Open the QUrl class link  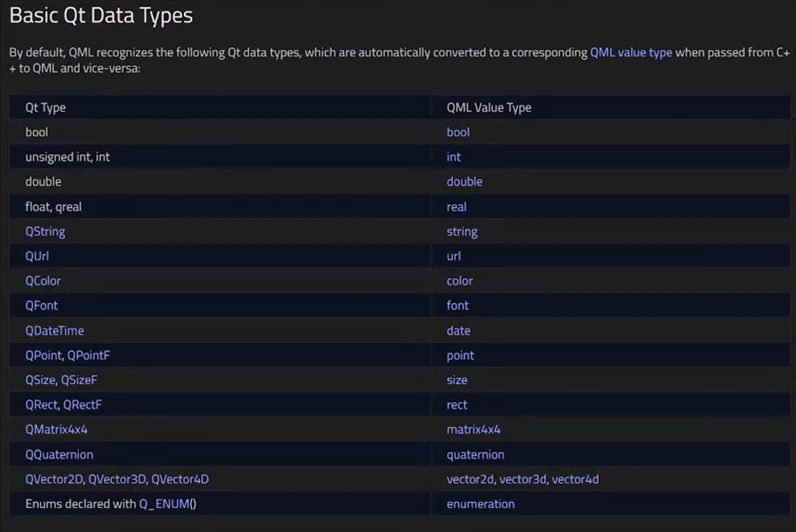37,255
